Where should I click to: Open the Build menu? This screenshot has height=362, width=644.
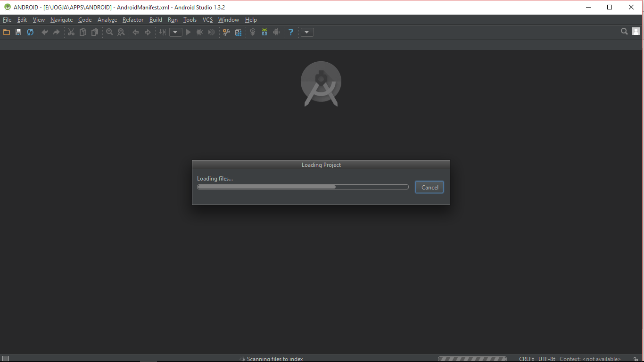(x=155, y=19)
